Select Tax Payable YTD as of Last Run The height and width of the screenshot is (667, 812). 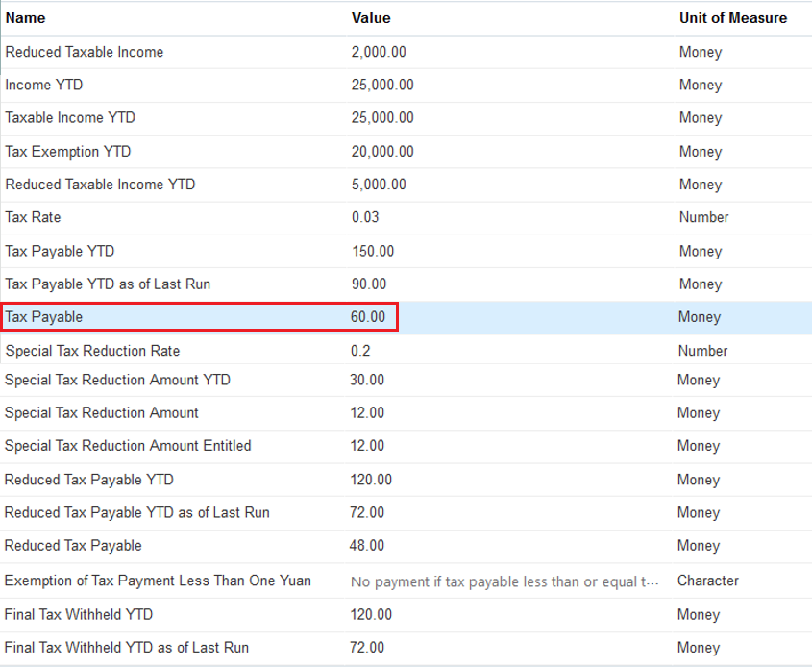[x=108, y=284]
